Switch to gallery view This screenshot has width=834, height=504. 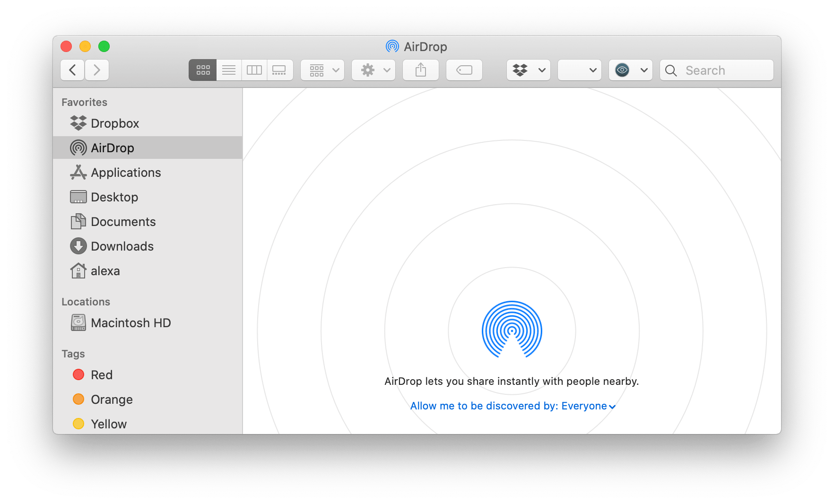[280, 70]
